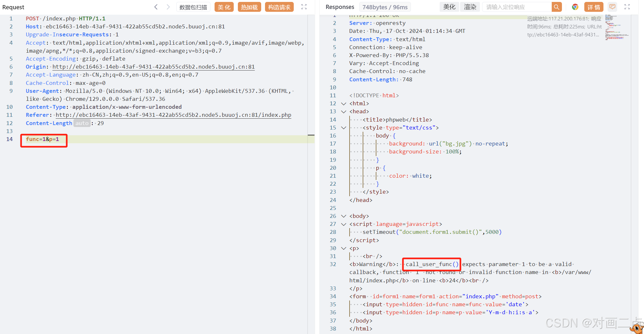Click hidden input func value='date' line
The width and height of the screenshot is (644, 334).
tap(445, 304)
